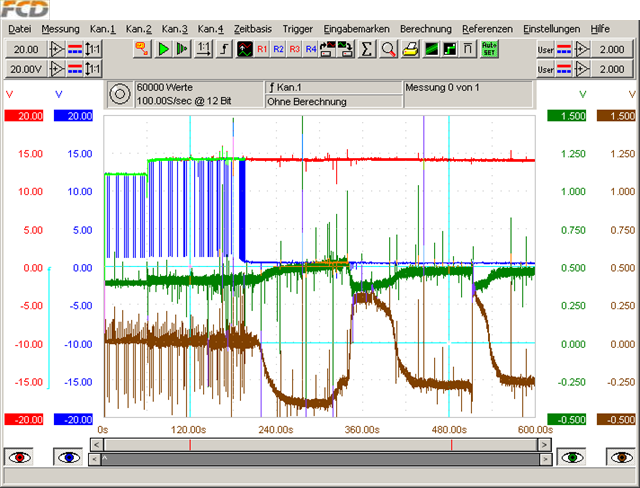Open the Berechnung menu
The height and width of the screenshot is (488, 640).
(425, 29)
